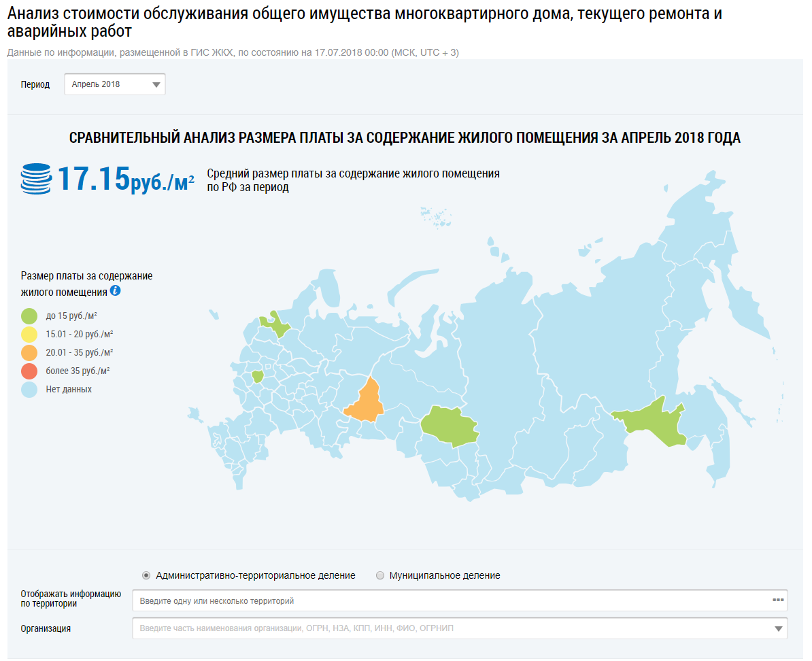Click the blue info icon beside legend title
The image size is (812, 661).
point(115,291)
